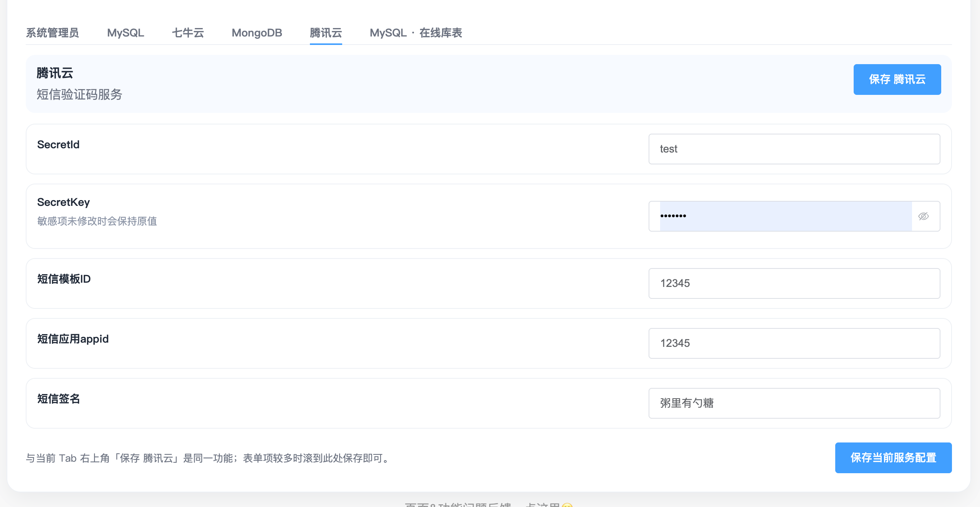The image size is (980, 507).
Task: Click the SecretKey field label
Action: 63,202
